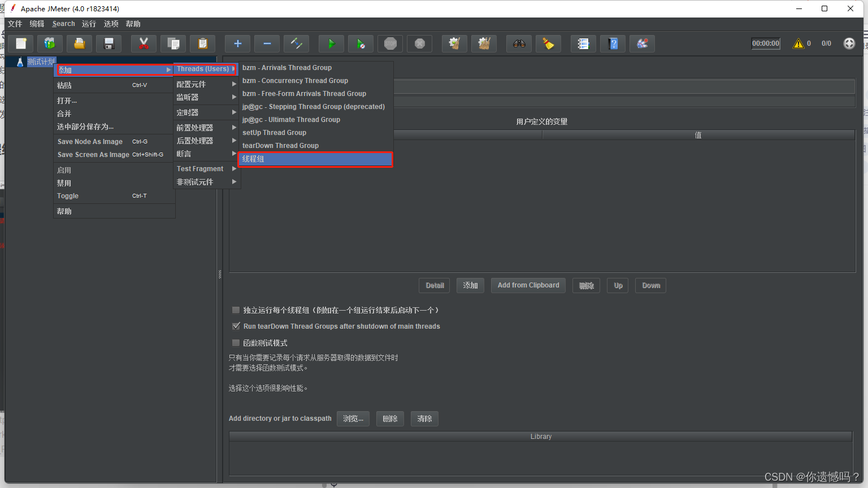Click the Down button
The width and height of the screenshot is (868, 488).
coord(650,285)
